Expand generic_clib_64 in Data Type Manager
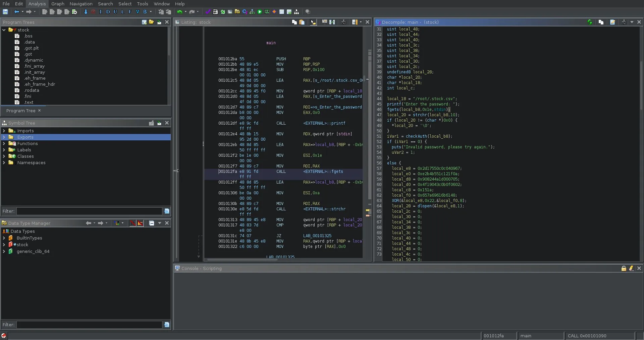The image size is (644, 340). [x=4, y=251]
